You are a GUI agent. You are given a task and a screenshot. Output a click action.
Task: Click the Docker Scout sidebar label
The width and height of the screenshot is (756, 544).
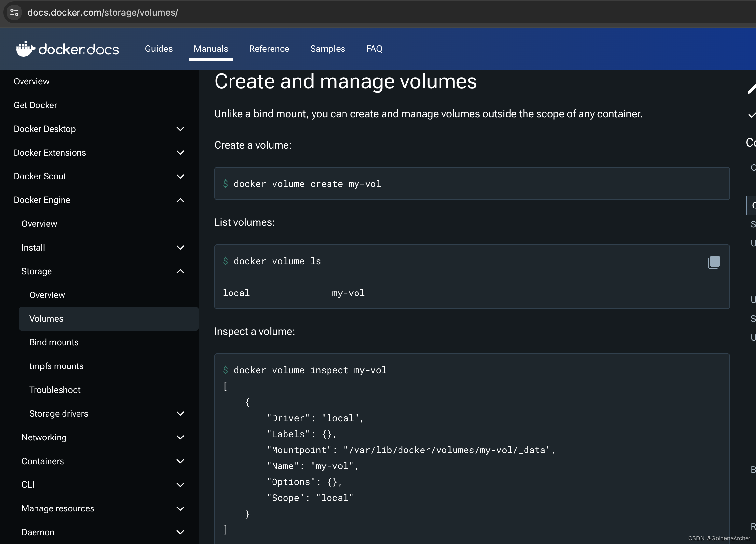[40, 176]
